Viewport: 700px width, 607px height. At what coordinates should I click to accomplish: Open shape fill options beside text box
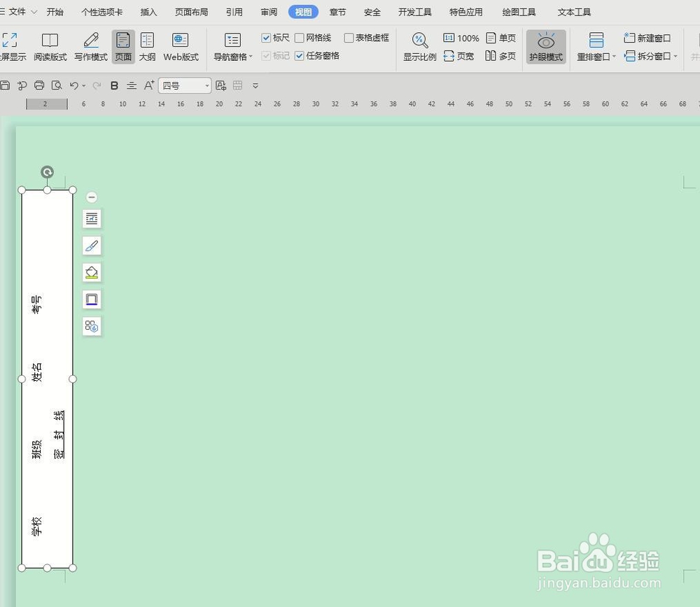(92, 272)
